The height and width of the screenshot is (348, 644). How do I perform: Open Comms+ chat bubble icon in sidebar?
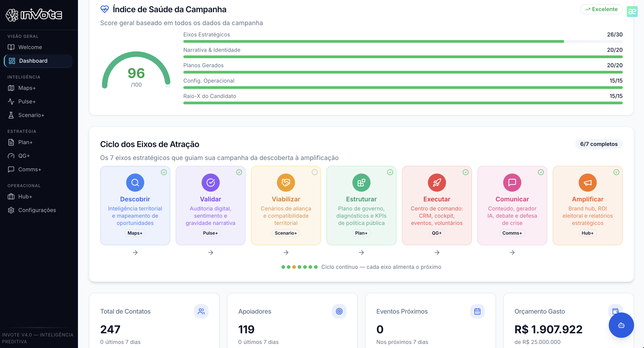[11, 169]
